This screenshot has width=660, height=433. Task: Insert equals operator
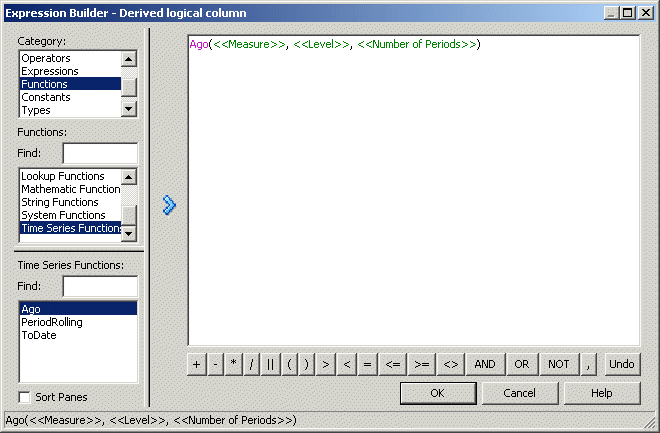tap(367, 364)
